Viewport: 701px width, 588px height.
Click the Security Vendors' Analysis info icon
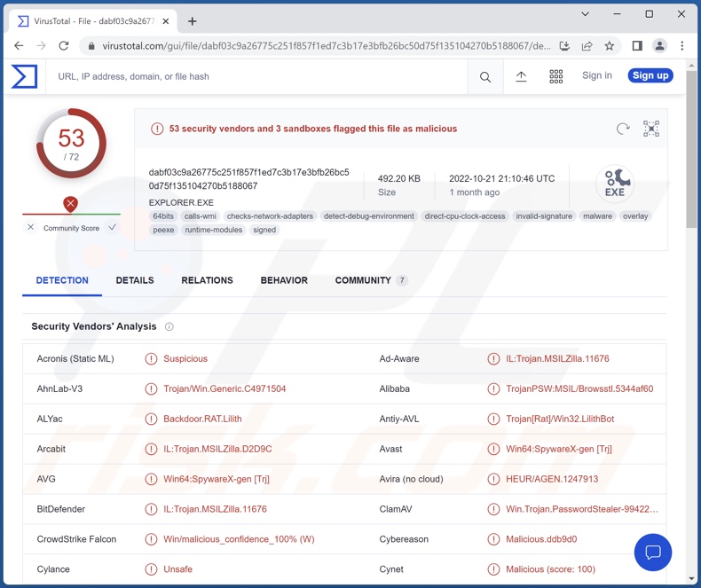click(169, 326)
